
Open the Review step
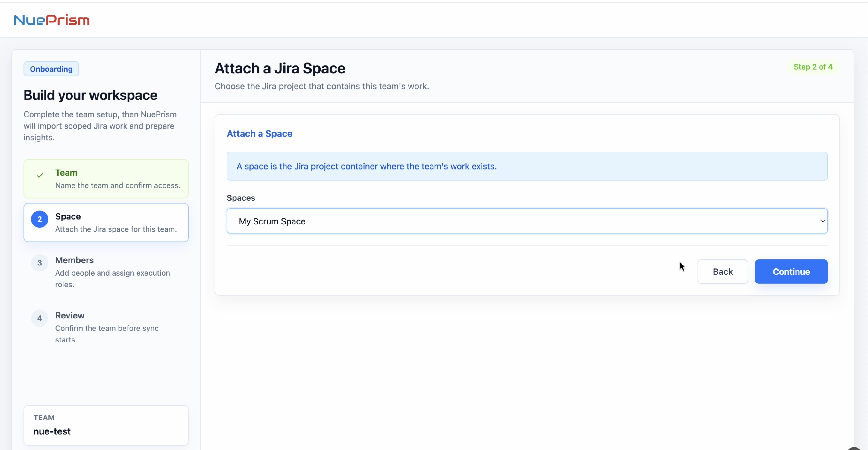tap(106, 327)
